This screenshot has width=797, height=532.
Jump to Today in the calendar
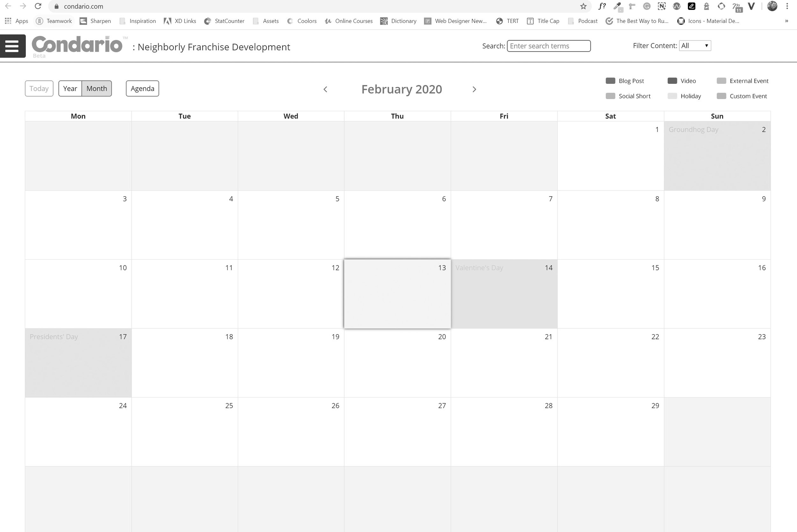(39, 88)
